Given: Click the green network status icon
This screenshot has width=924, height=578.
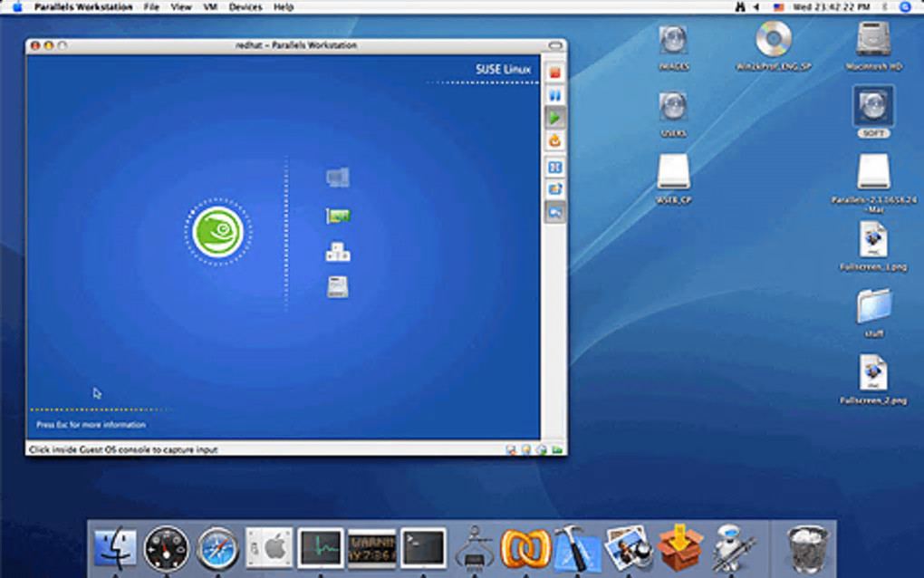Looking at the screenshot, I should coord(557,449).
